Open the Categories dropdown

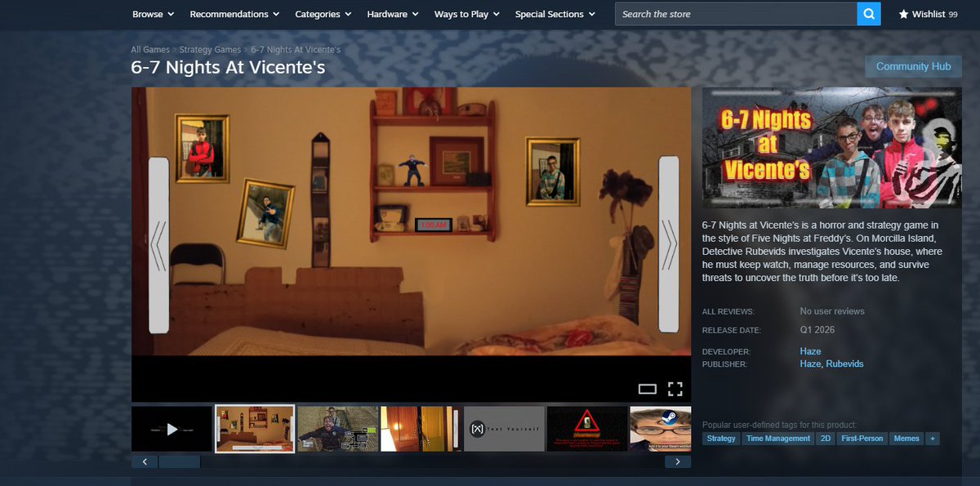(323, 14)
